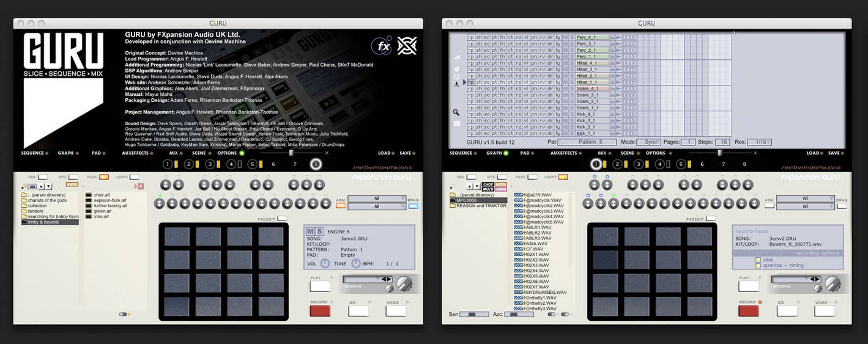Enable the click recording option
Image resolution: width=868 pixels, height=344 pixels.
pyautogui.click(x=758, y=260)
